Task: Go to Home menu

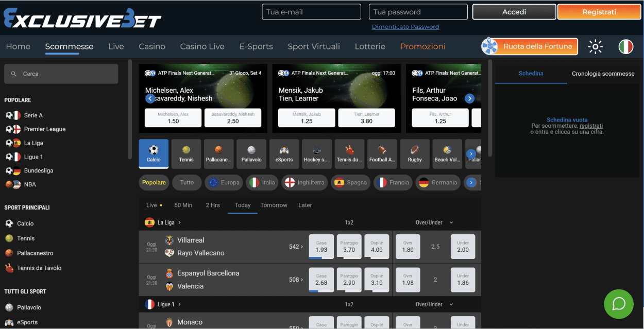Action: pos(18,46)
